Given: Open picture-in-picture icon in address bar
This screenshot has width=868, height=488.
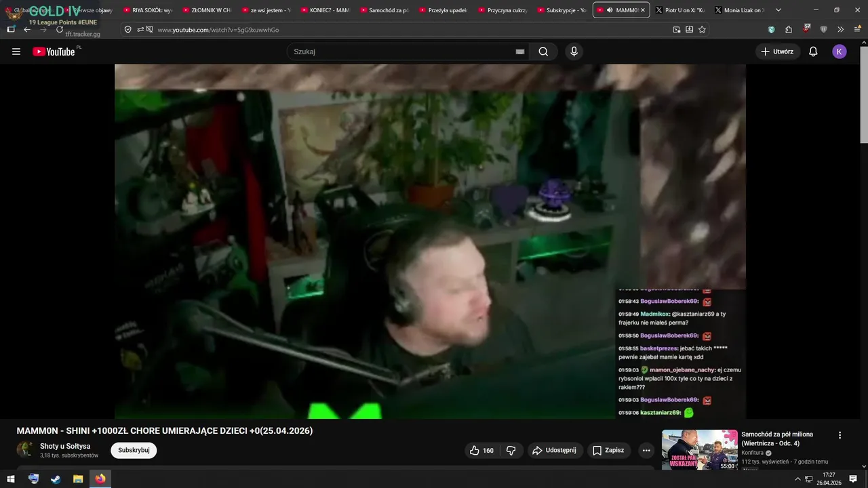Looking at the screenshot, I should [x=676, y=30].
